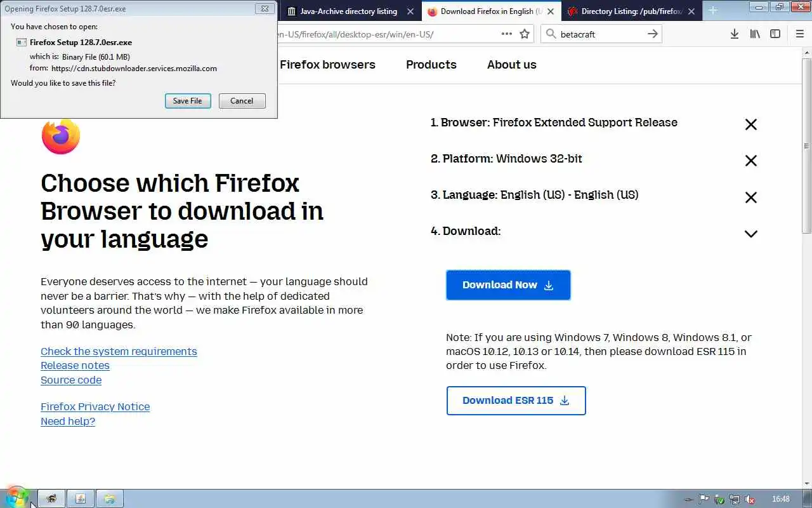
Task: Open the Library toolbar icon
Action: (755, 34)
